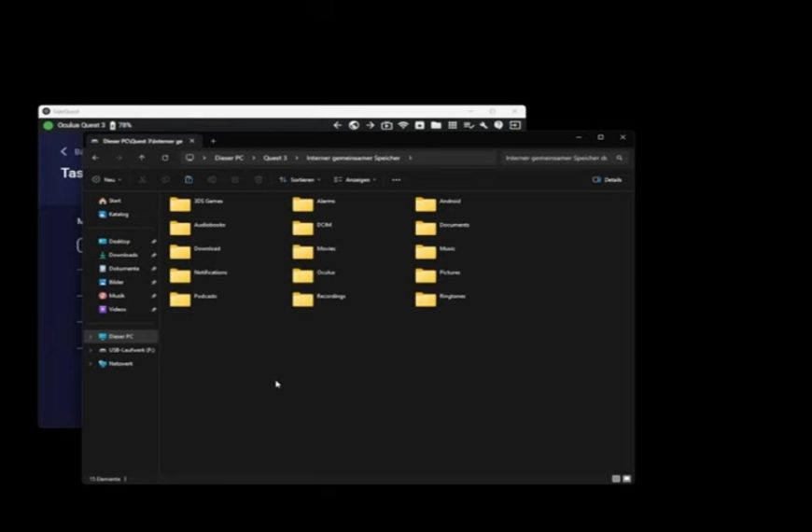The width and height of the screenshot is (812, 532).
Task: Click the SideQuest screen capture stream icon
Action: point(386,125)
